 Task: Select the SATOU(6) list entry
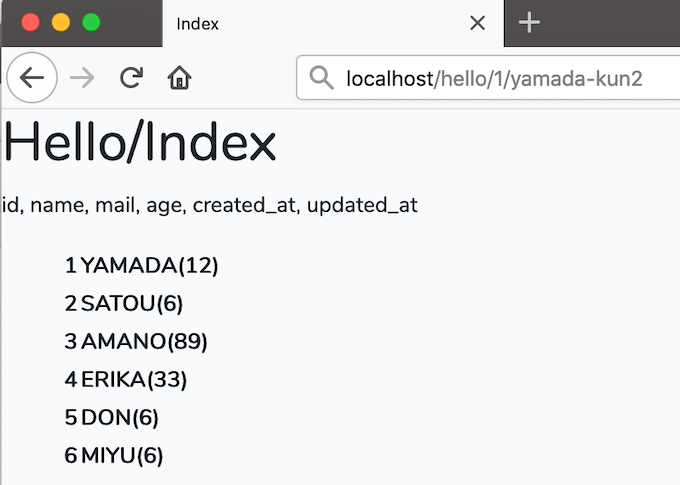coord(124,303)
